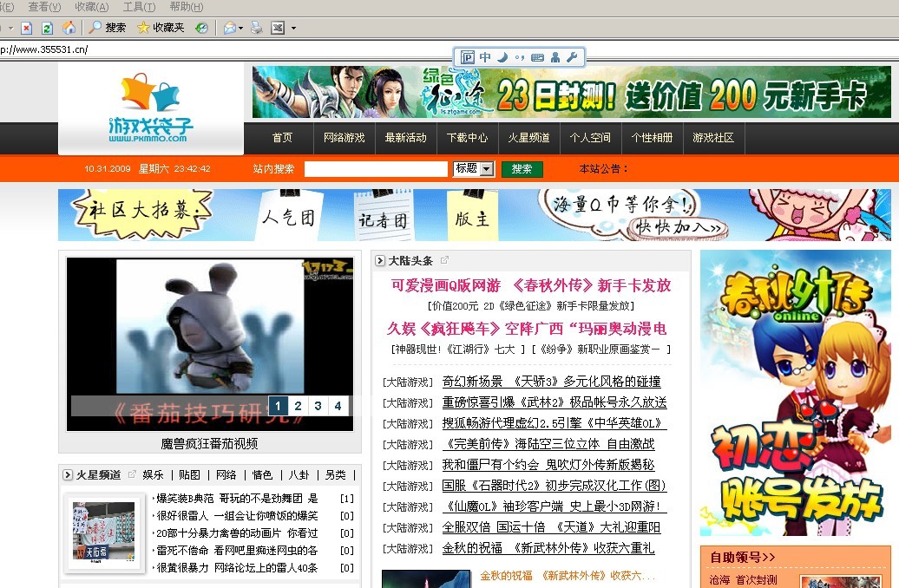Open headline 久娱《疯狂飚车》空降广西
Image resolution: width=899 pixels, height=588 pixels.
(x=527, y=329)
